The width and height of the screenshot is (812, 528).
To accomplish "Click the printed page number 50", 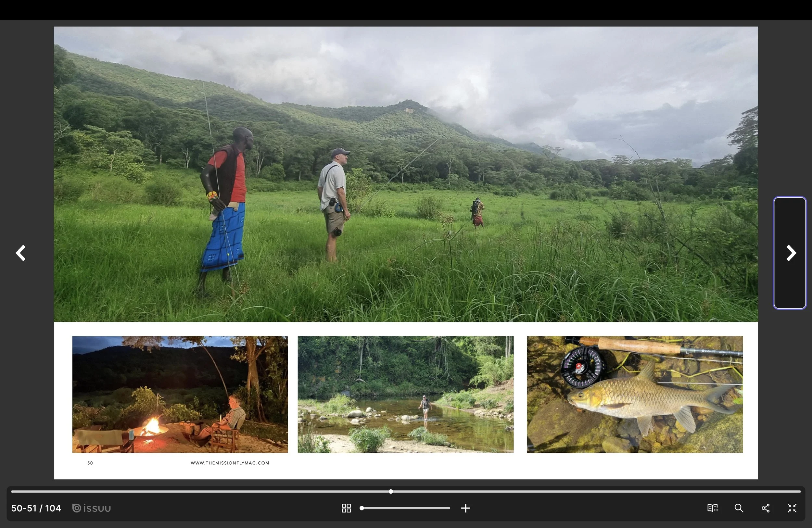I will tap(90, 463).
